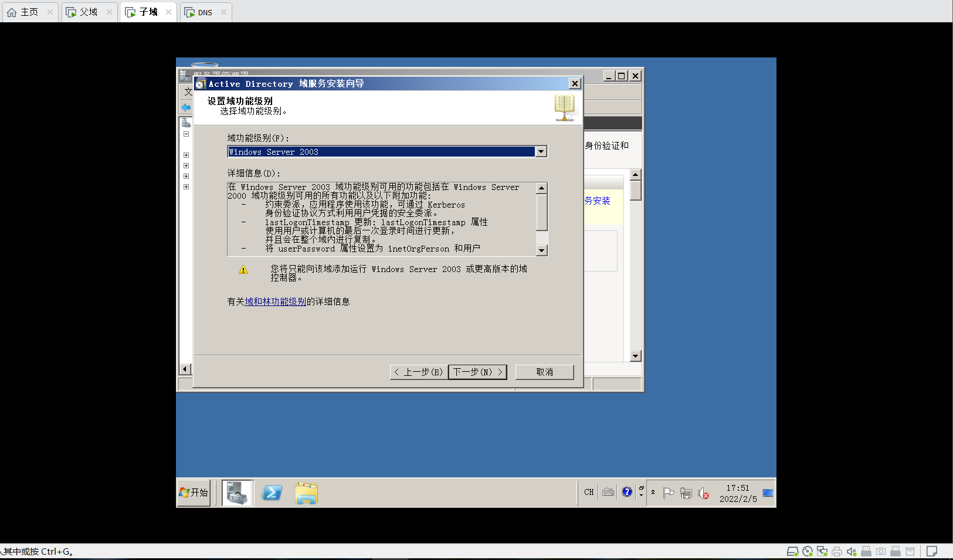Open Windows Explorer folder from the taskbar
This screenshot has width=953, height=560.
pyautogui.click(x=306, y=493)
